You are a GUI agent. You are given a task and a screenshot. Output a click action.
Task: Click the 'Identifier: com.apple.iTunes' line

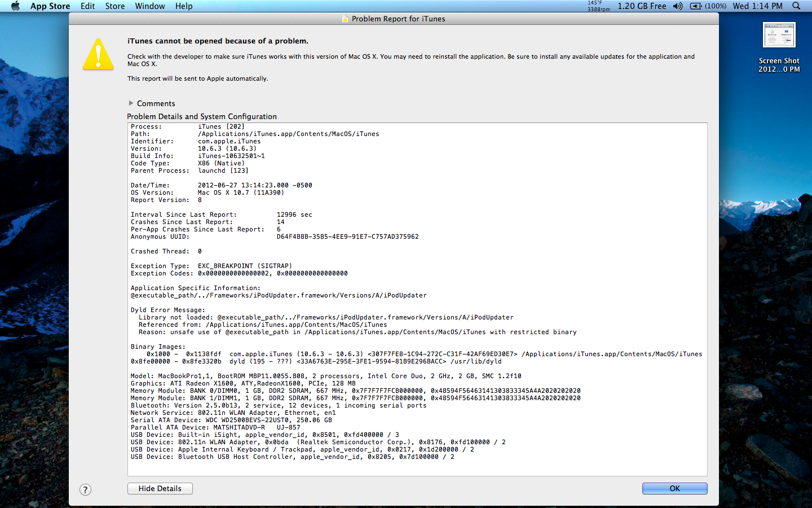tap(196, 142)
